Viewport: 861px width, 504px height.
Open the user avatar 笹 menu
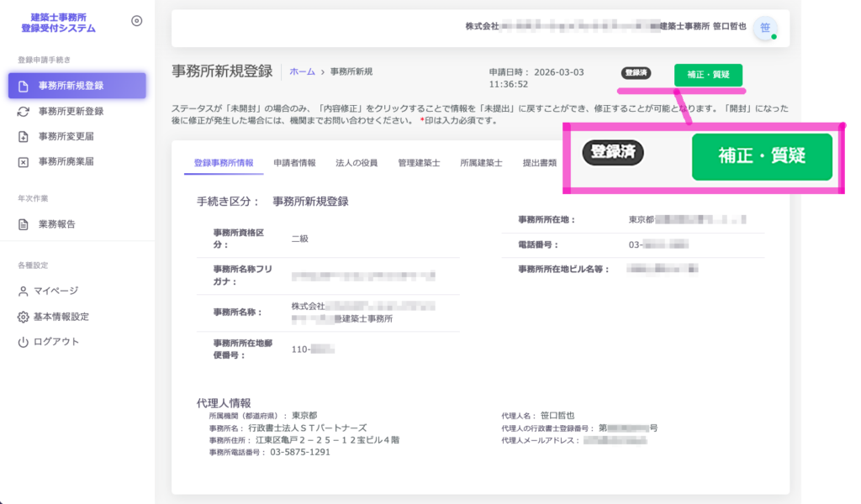point(765,28)
